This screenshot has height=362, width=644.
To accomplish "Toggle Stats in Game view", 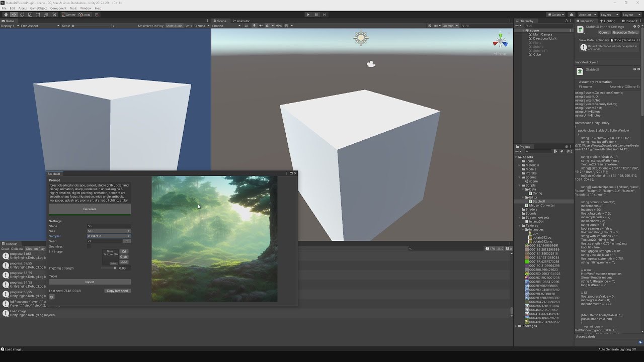I will (x=188, y=26).
